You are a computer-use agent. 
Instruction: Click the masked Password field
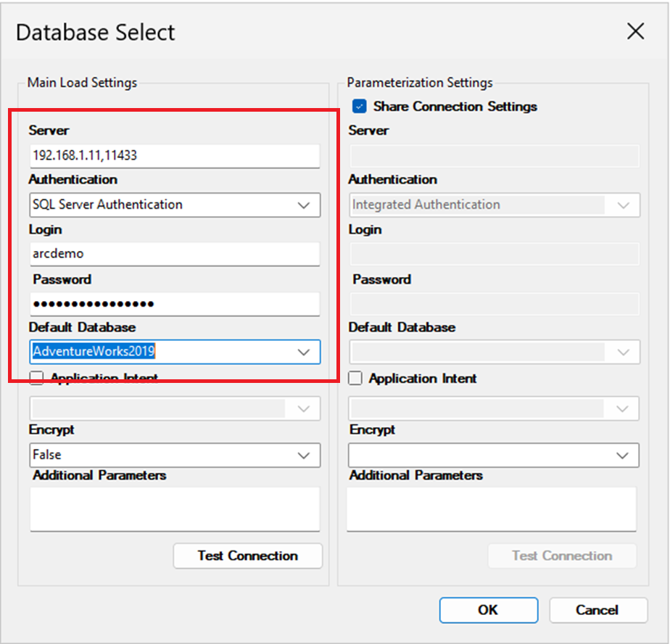coord(175,304)
